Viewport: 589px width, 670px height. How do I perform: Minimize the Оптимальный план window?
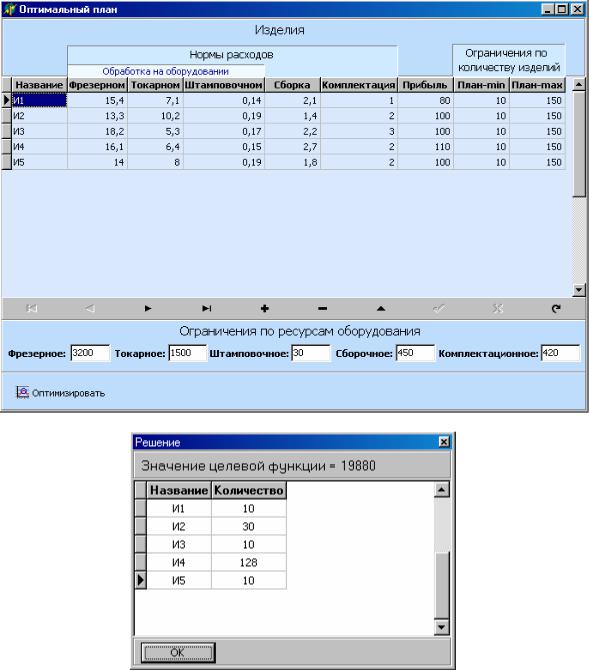click(x=548, y=9)
